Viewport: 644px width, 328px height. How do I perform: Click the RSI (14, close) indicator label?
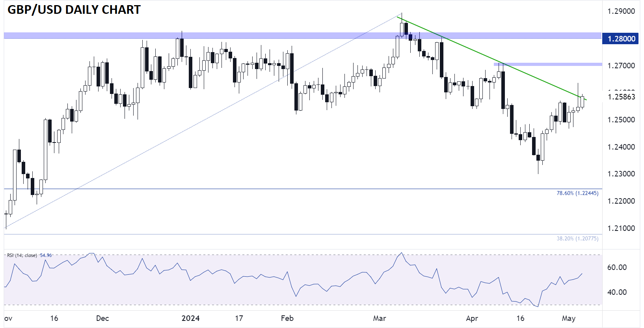click(x=22, y=255)
